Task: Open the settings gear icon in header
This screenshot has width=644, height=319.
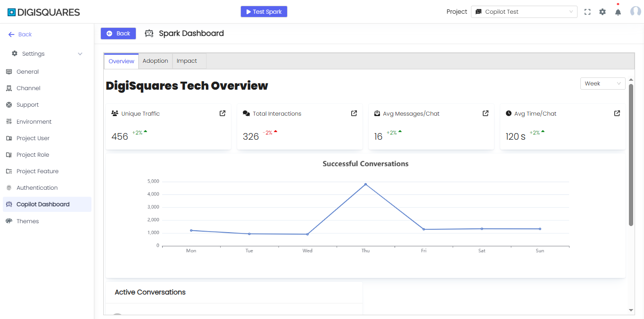Action: pos(603,12)
